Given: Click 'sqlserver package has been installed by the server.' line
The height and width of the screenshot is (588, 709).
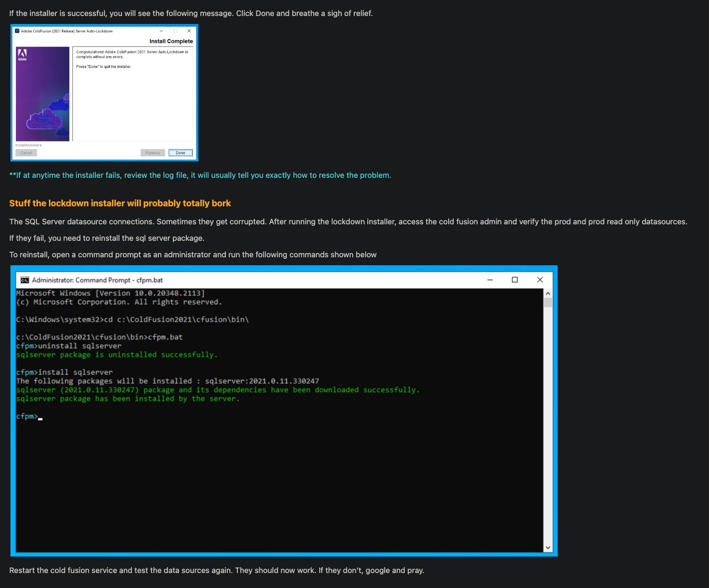Looking at the screenshot, I should [128, 399].
